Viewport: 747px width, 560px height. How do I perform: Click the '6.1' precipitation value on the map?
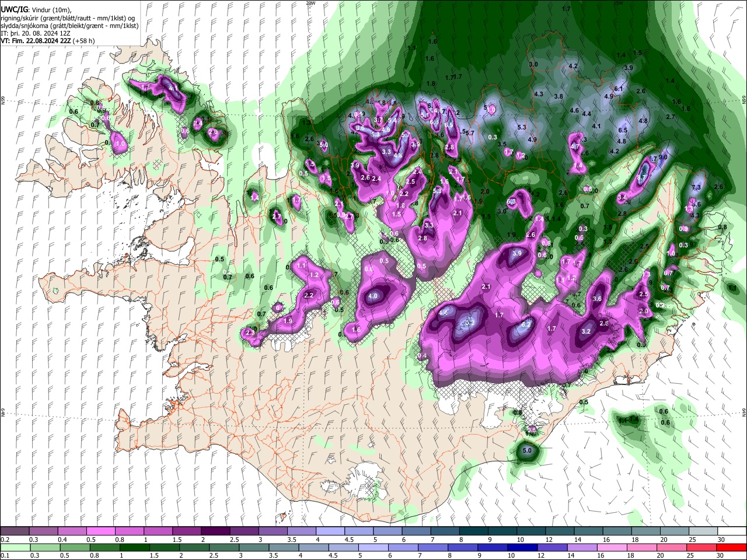[x=619, y=89]
